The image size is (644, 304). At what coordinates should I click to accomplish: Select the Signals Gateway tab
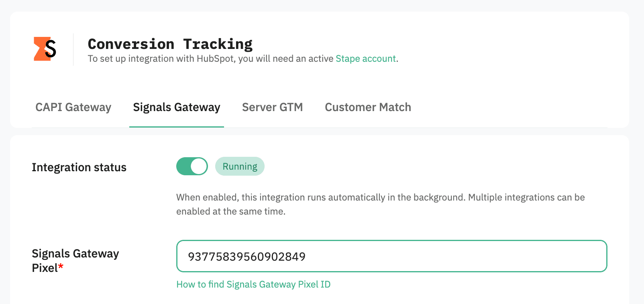(177, 107)
